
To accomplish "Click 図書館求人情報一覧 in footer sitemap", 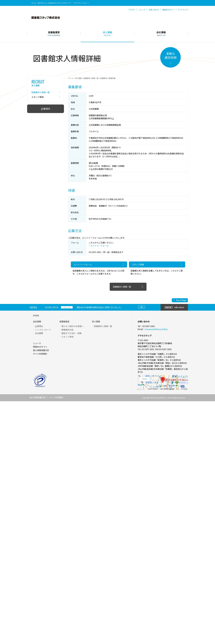I will click(x=103, y=326).
